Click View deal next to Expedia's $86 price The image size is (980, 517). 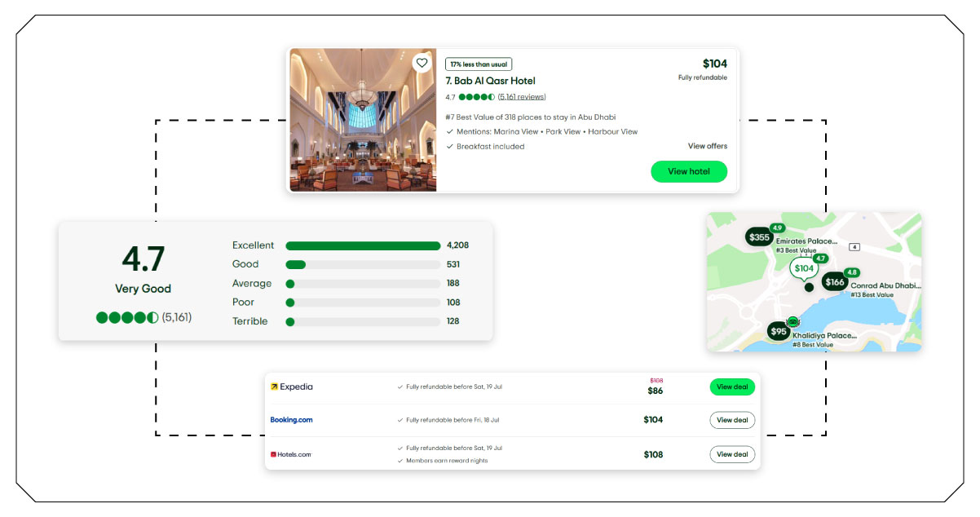pos(731,387)
